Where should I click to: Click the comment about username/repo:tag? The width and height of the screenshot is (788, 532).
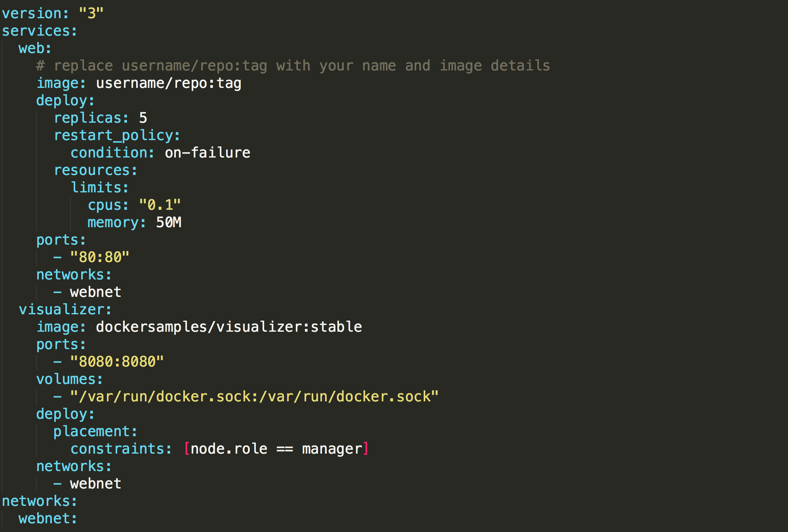coord(293,66)
